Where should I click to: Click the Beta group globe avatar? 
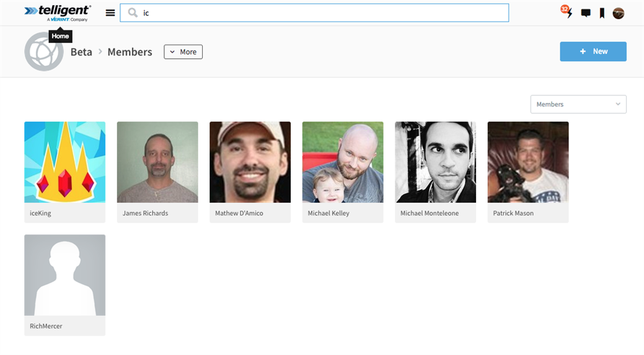click(44, 51)
